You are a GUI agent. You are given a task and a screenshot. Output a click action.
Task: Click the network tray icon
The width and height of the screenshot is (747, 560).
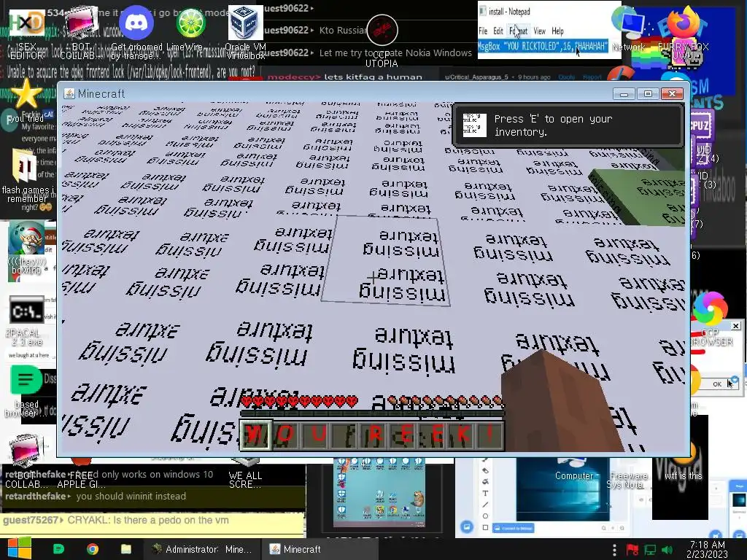pyautogui.click(x=650, y=550)
